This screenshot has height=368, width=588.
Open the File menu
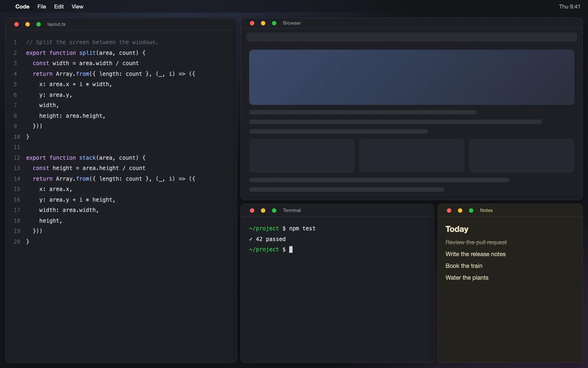tap(42, 7)
